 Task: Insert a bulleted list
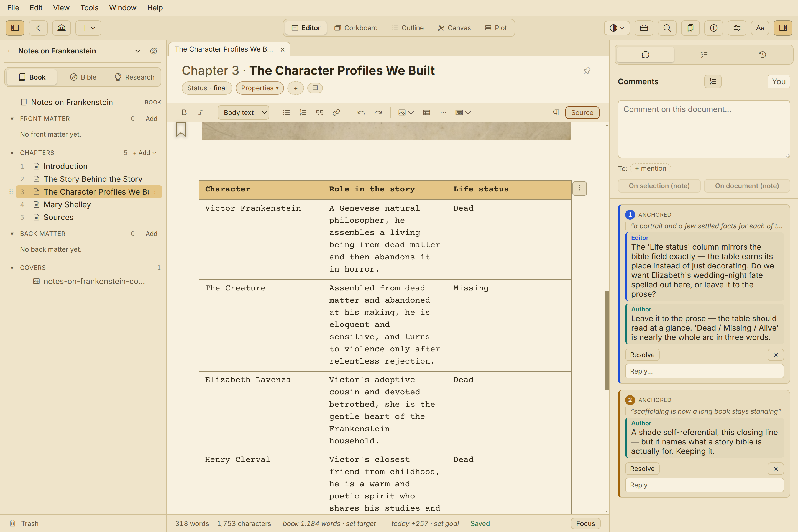286,113
